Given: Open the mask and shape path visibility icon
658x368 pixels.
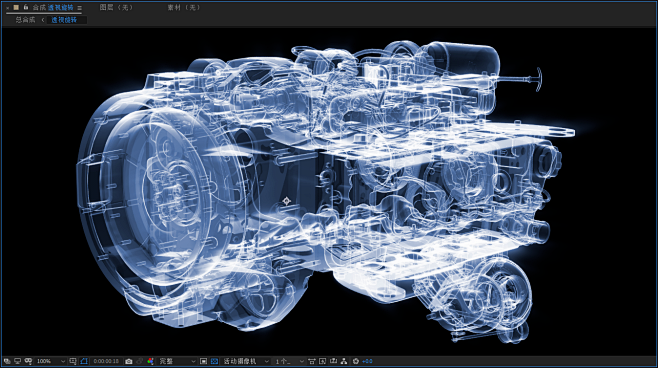Looking at the screenshot, I should pos(84,361).
